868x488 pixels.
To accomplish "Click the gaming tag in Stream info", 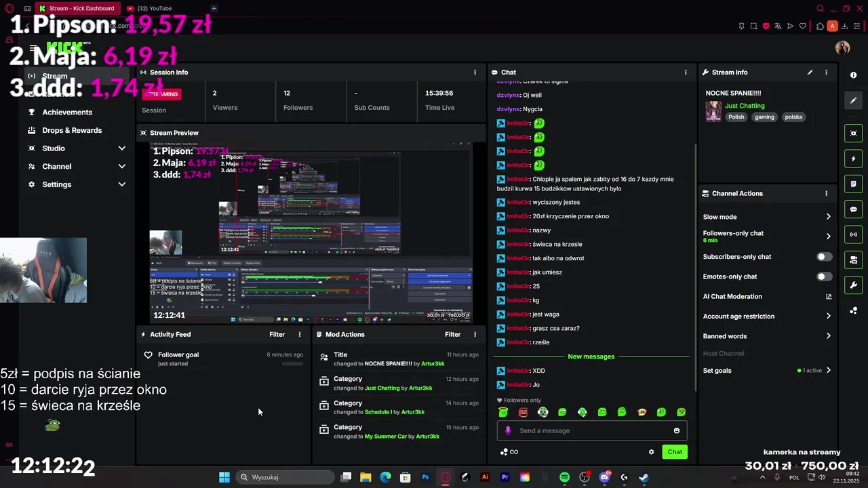I will tap(764, 117).
